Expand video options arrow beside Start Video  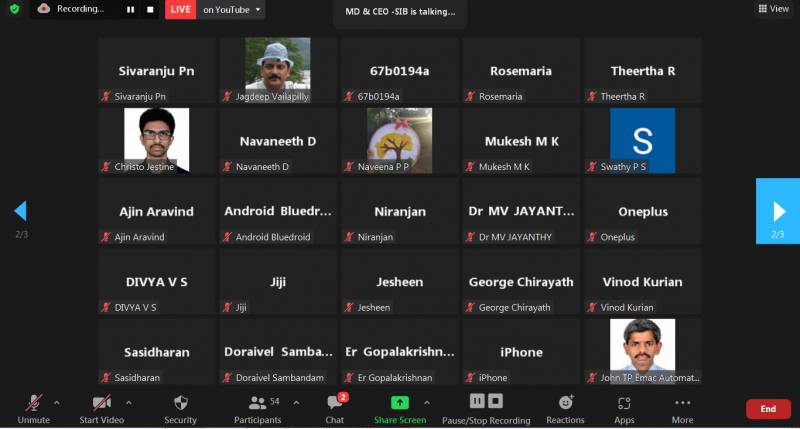(128, 402)
